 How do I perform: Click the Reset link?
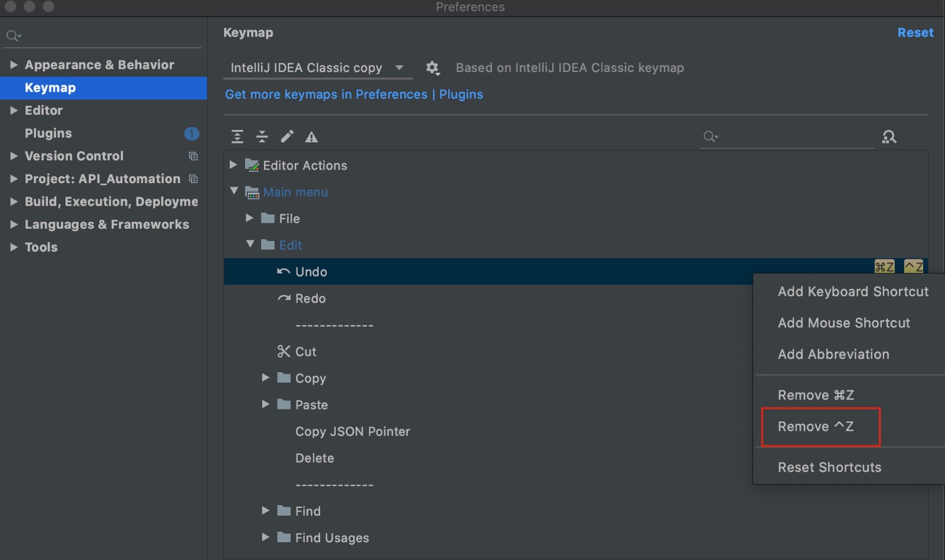[x=915, y=33]
